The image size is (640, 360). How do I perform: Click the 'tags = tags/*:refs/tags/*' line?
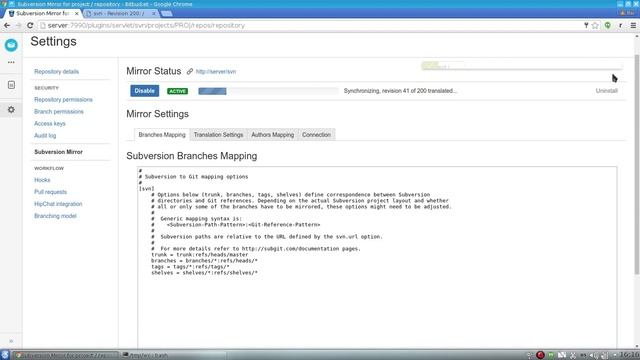coord(190,267)
